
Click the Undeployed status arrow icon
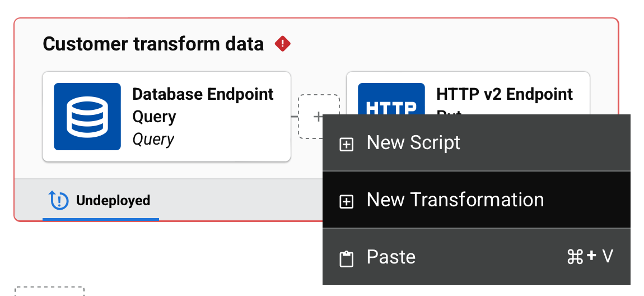coord(59,201)
